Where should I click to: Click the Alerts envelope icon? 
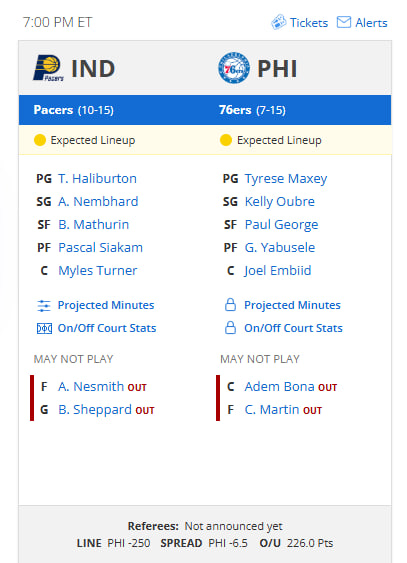[x=343, y=22]
